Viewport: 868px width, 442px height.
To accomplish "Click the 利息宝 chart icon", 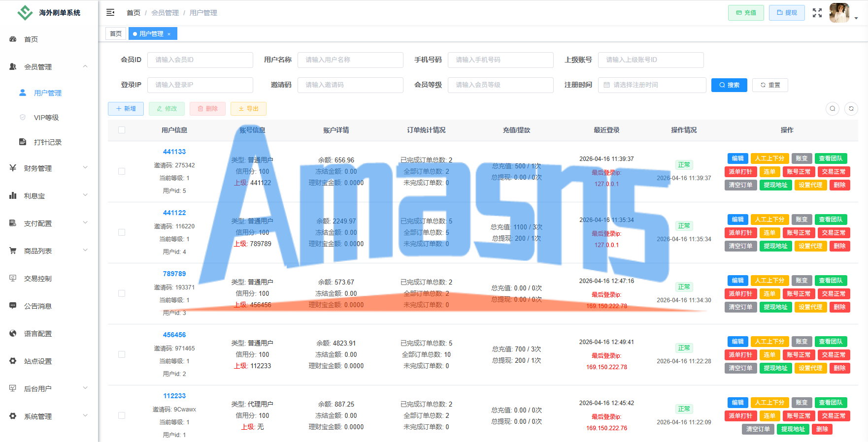I will click(13, 195).
